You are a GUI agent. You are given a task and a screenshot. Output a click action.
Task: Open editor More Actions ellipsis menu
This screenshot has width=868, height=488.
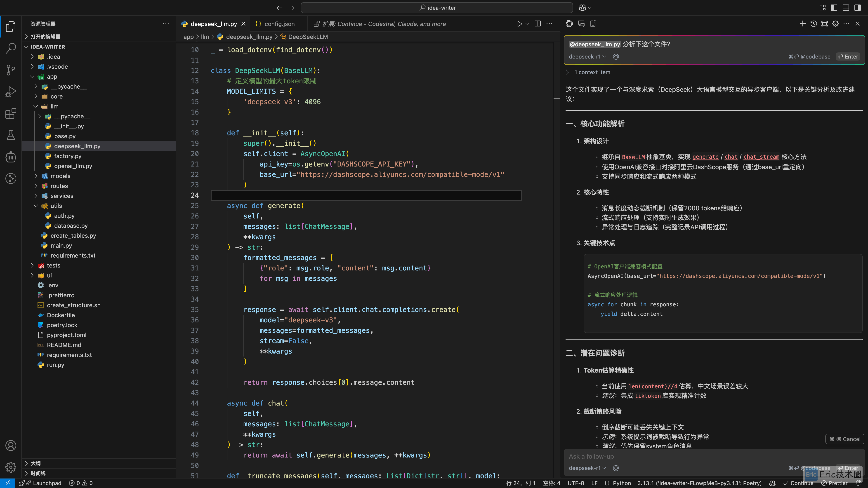point(549,24)
